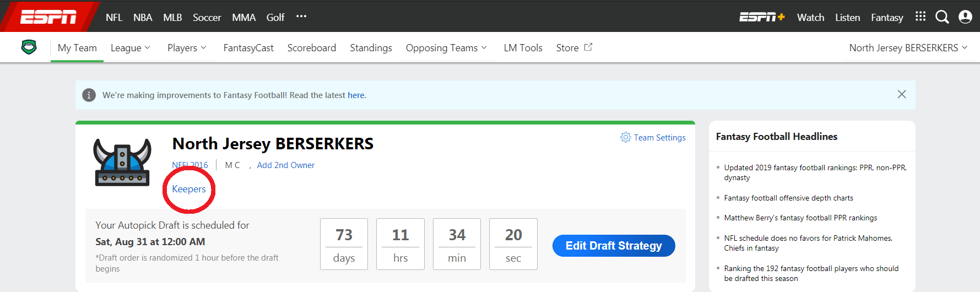Screen dimensions: 980x292
Task: Click the external link icon beside Store
Action: pos(588,47)
